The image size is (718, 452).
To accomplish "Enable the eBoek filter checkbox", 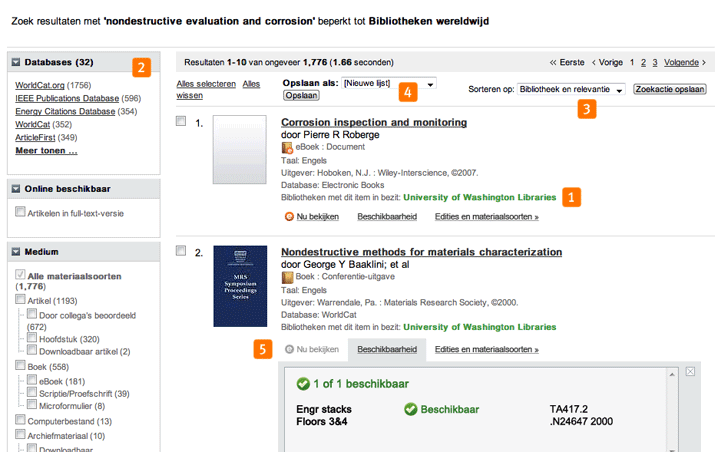I will [x=33, y=381].
